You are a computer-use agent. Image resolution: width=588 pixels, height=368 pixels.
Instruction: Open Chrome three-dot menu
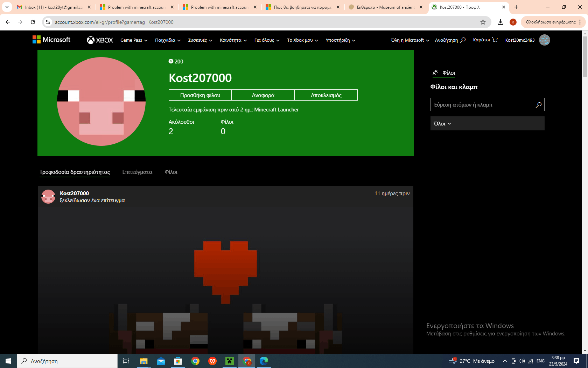(x=580, y=22)
